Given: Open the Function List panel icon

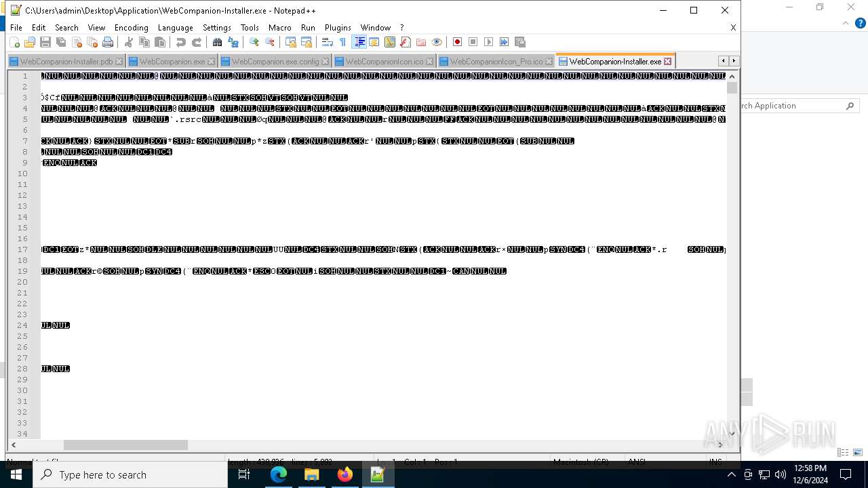Looking at the screenshot, I should tap(406, 42).
